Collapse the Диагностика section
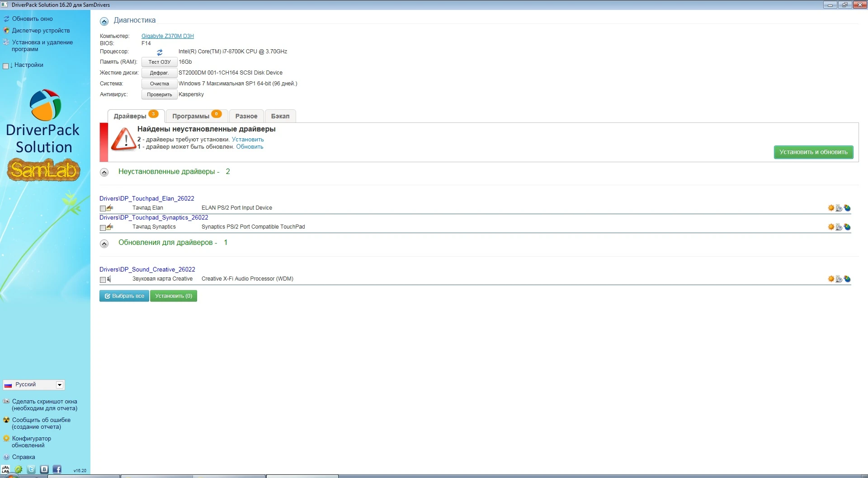Screen dimensions: 868x478 pos(104,21)
